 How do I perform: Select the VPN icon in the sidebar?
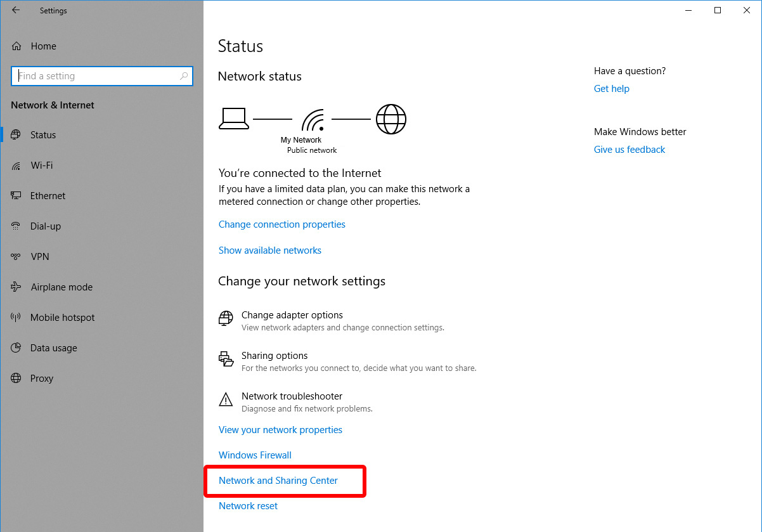pos(16,256)
